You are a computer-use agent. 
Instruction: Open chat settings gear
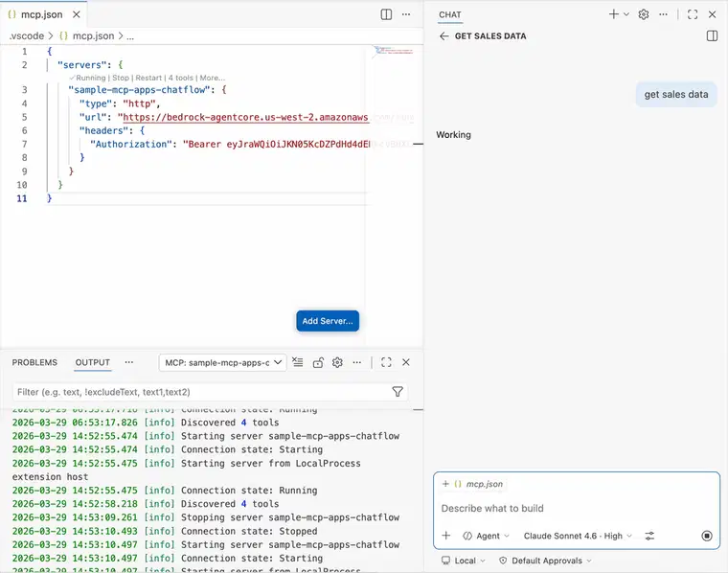click(x=644, y=14)
